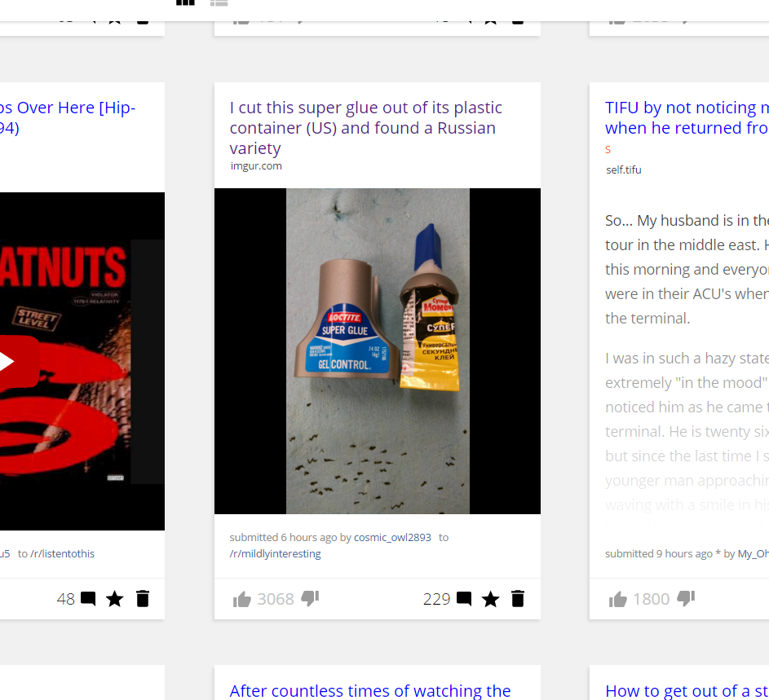Delete the super glue post card
The width and height of the screenshot is (769, 700).
(x=518, y=599)
